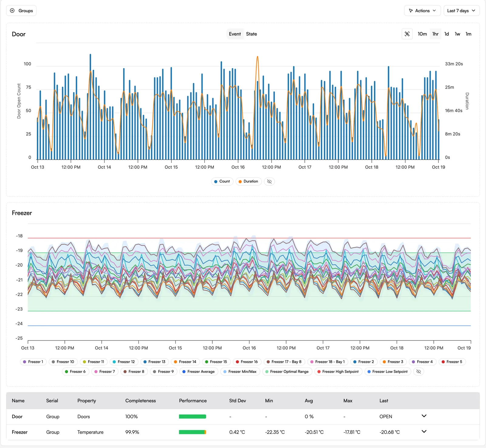
Task: Toggle Freezer 18 - Bay 1 series
Action: coord(327,362)
